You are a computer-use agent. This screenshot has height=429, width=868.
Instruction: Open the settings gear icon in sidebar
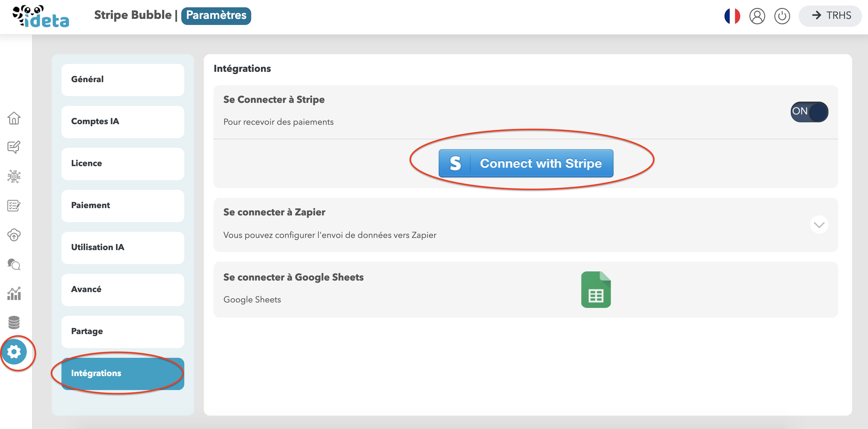pos(14,352)
